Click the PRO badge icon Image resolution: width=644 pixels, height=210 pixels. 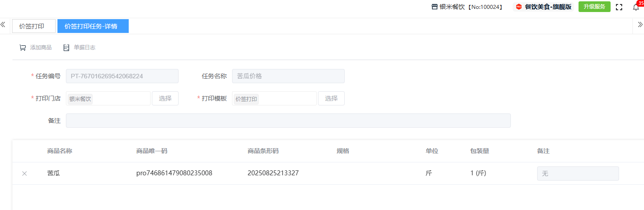(x=518, y=7)
